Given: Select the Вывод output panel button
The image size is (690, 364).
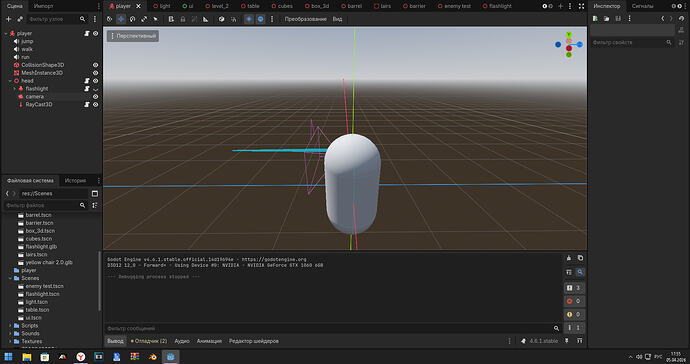Looking at the screenshot, I should click(115, 341).
